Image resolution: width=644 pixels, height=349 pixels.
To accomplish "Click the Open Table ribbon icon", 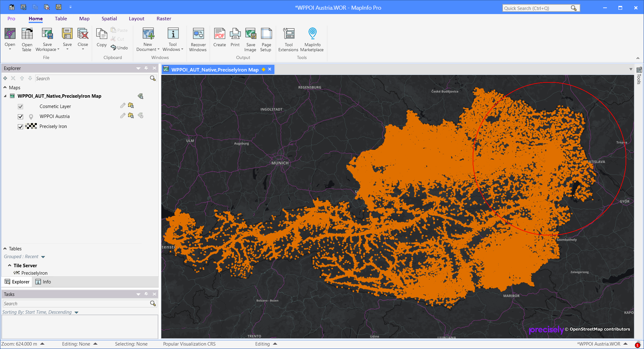I will pyautogui.click(x=27, y=34).
